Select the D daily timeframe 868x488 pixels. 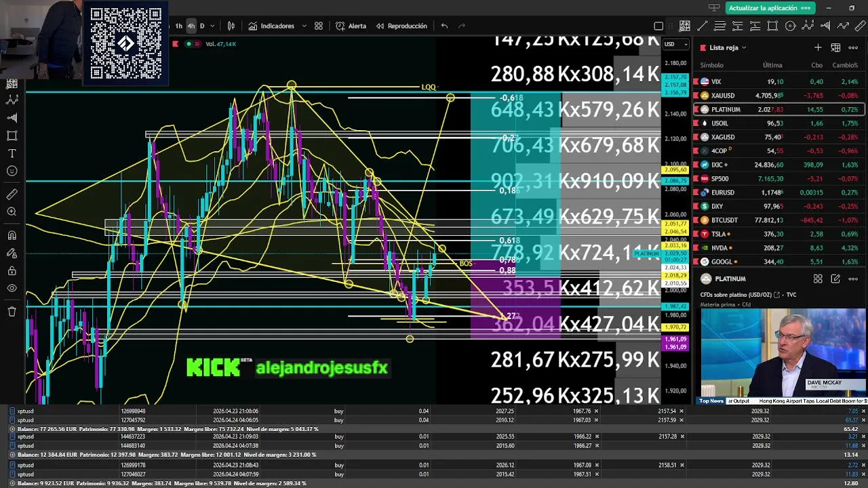pos(202,26)
